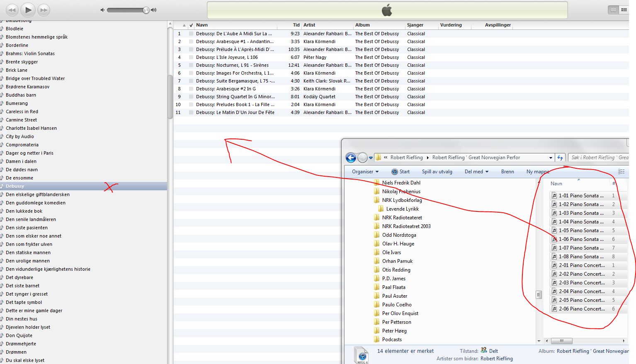Open address bar history dropdown

[551, 158]
